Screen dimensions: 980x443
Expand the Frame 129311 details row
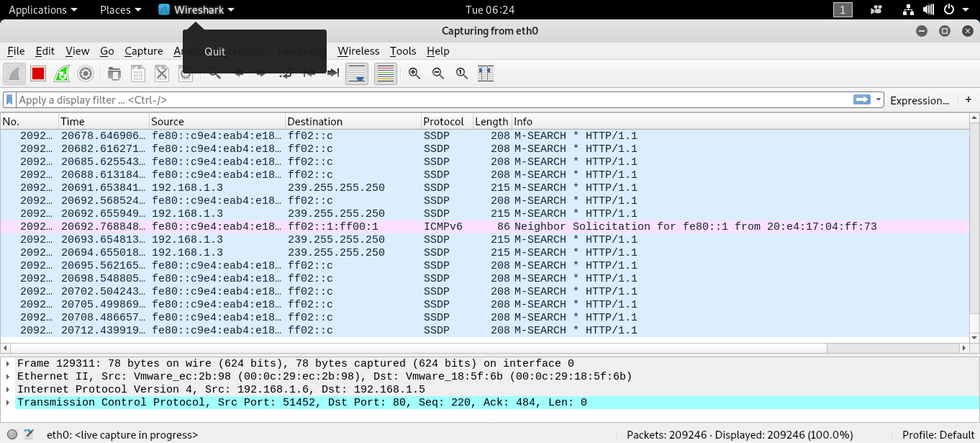(8, 364)
